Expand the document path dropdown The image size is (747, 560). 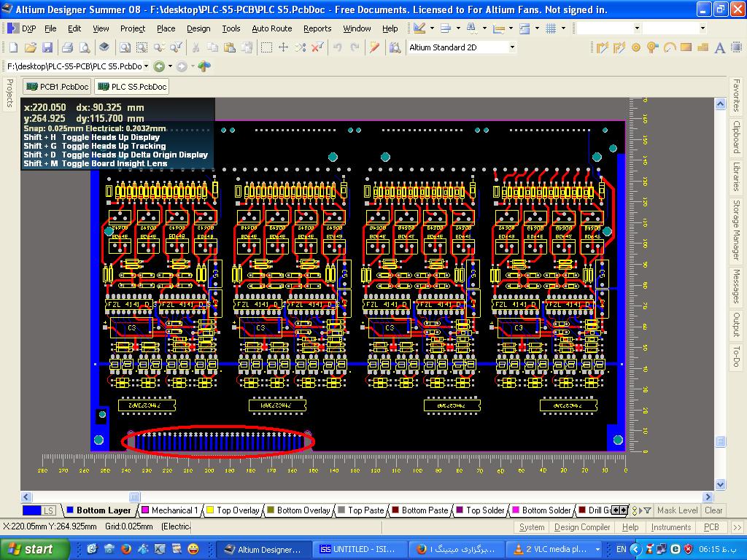[x=146, y=66]
